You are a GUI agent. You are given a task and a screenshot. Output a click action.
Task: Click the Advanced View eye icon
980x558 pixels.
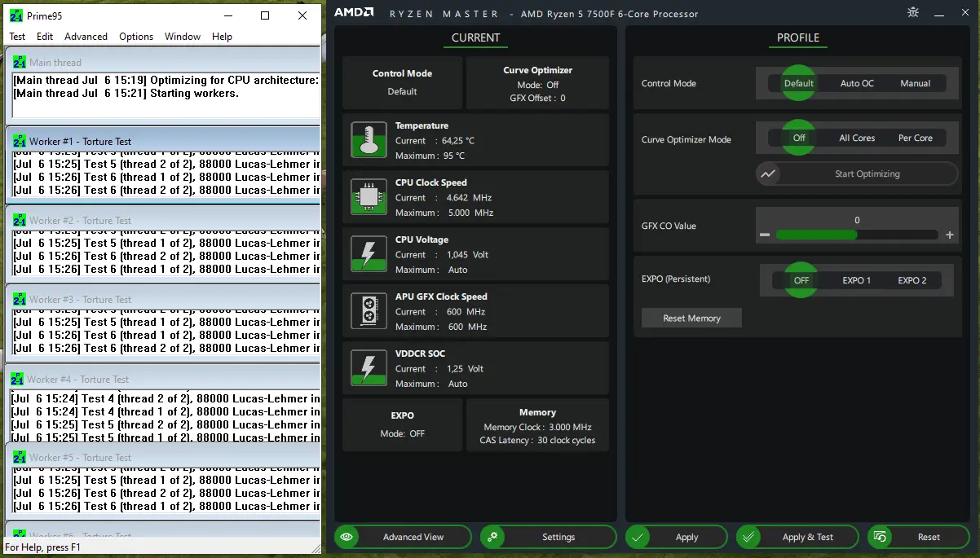click(x=347, y=537)
